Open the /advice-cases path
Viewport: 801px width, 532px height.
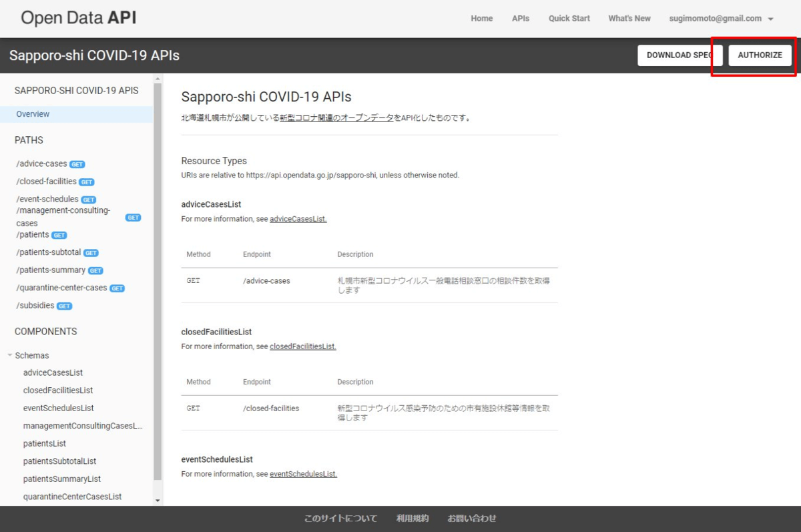click(41, 164)
